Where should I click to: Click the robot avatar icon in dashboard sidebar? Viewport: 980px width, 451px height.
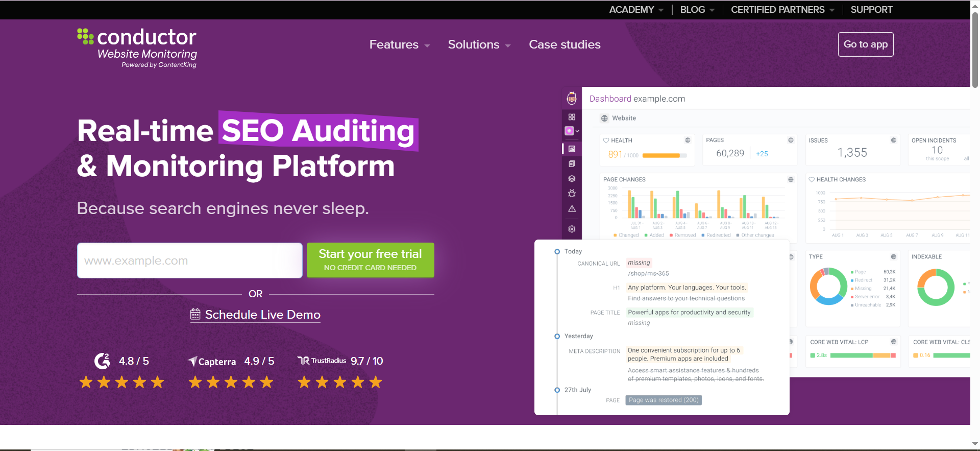(572, 98)
